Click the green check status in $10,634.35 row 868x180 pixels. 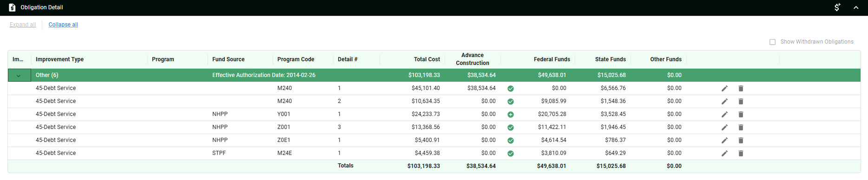coord(511,102)
